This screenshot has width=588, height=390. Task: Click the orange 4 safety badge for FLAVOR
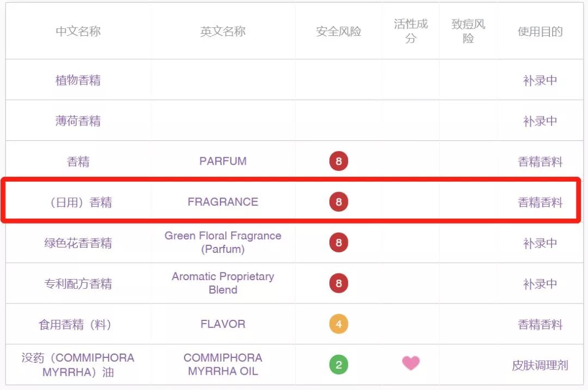tap(339, 324)
